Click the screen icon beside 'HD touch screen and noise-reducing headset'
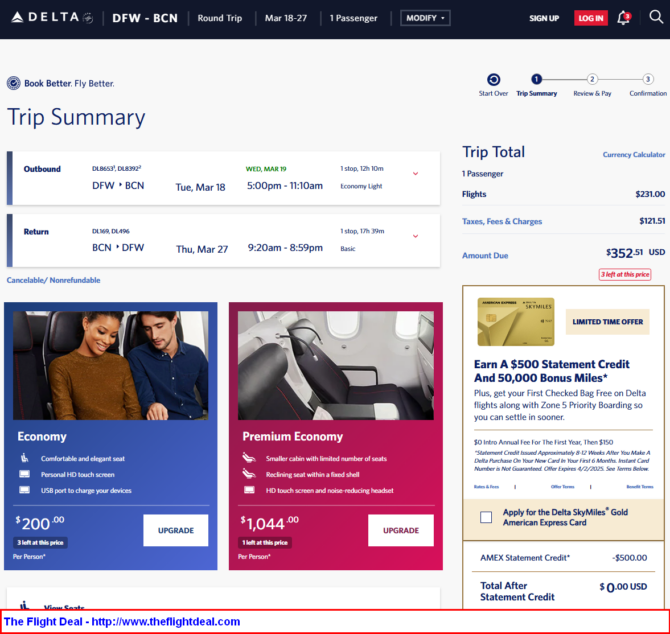The width and height of the screenshot is (670, 634). tap(249, 490)
